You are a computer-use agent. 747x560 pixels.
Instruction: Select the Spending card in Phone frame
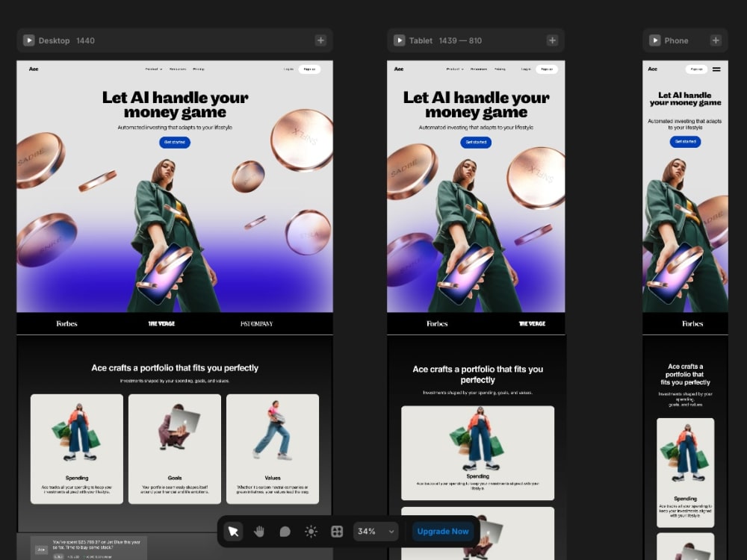pyautogui.click(x=686, y=473)
